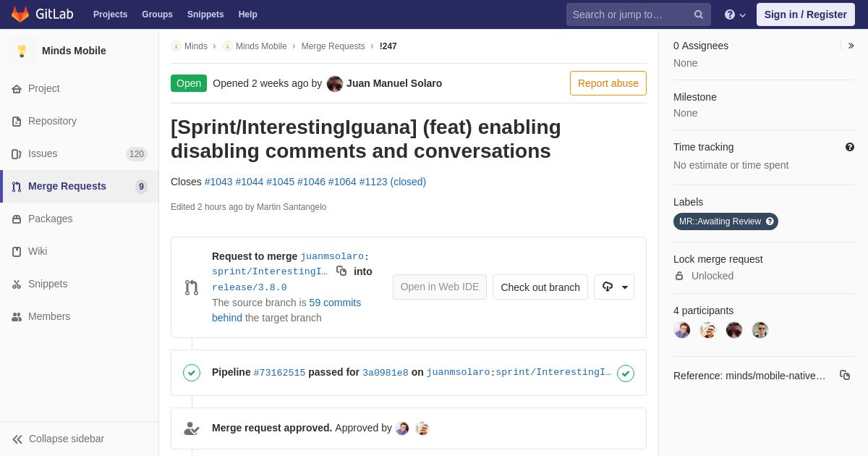The image size is (868, 456).
Task: Click Juan Manuel Solaro author avatar
Action: pyautogui.click(x=335, y=84)
